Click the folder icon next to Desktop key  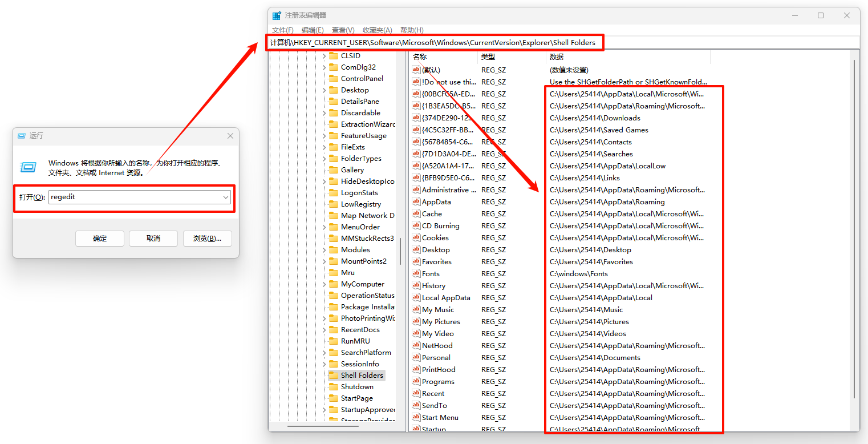coord(334,90)
